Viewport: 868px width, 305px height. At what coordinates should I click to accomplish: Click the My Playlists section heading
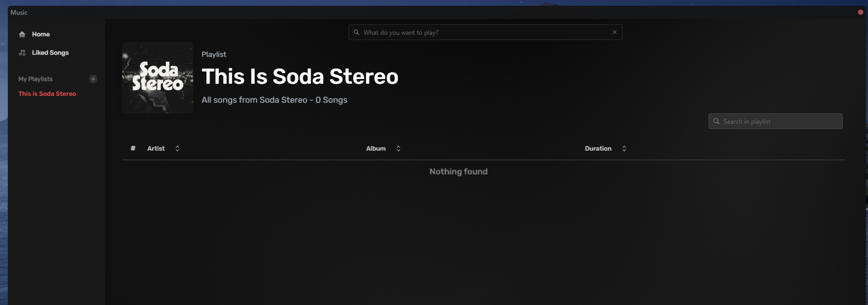pos(35,79)
